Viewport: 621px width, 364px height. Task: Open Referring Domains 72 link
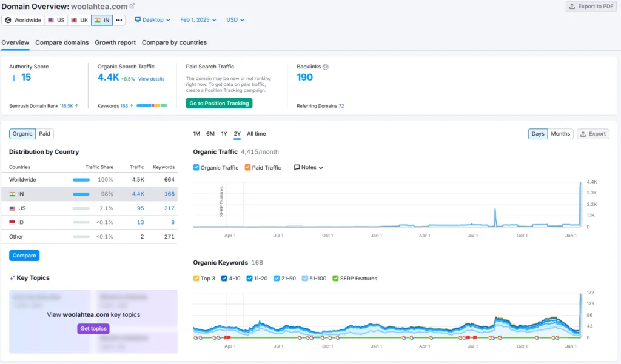coord(341,106)
